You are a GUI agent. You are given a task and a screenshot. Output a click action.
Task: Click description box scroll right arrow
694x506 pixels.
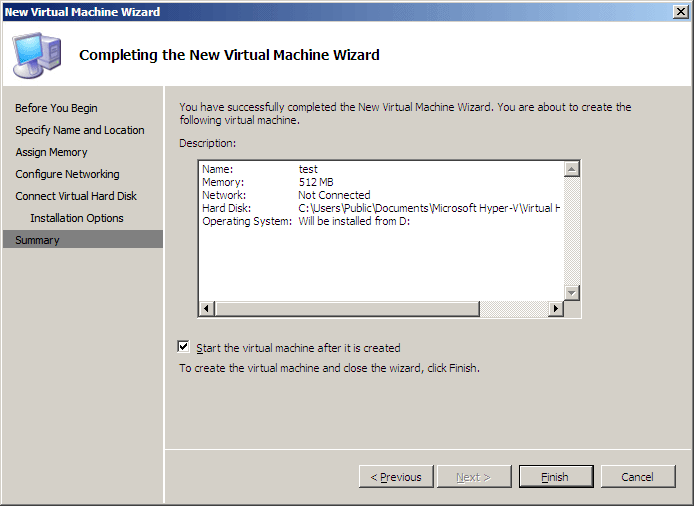555,309
